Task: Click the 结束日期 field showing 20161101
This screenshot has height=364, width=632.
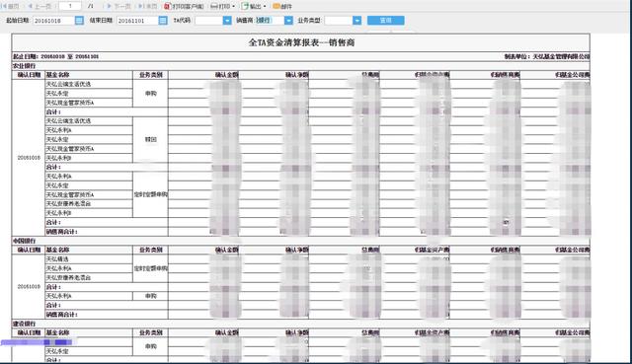Action: tap(137, 20)
